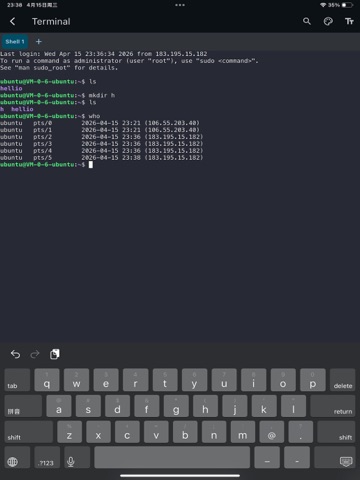Toggle the left shift key
The width and height of the screenshot is (360, 480).
coord(29,432)
